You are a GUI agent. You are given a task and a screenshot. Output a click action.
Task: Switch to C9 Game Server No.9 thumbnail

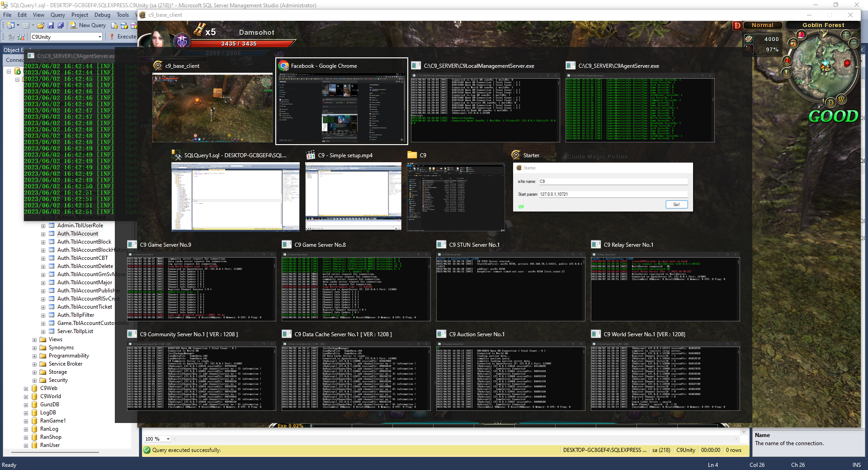(x=202, y=287)
